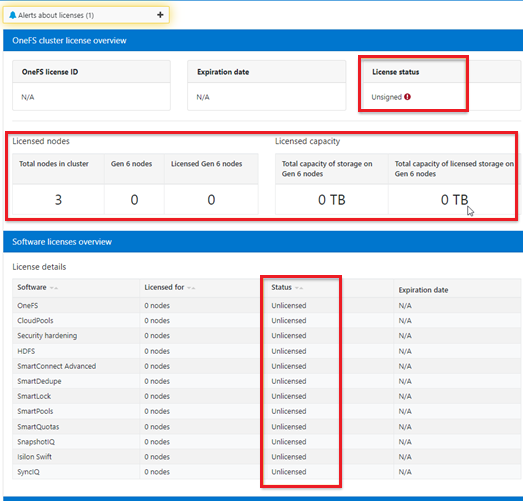523x501 pixels.
Task: Select the CloudPools license row
Action: click(267, 321)
